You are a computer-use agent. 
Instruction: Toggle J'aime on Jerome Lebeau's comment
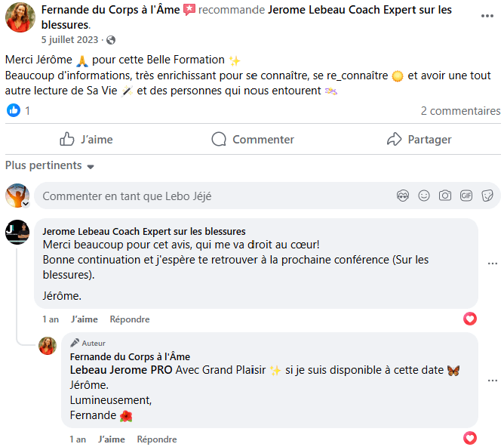85,319
